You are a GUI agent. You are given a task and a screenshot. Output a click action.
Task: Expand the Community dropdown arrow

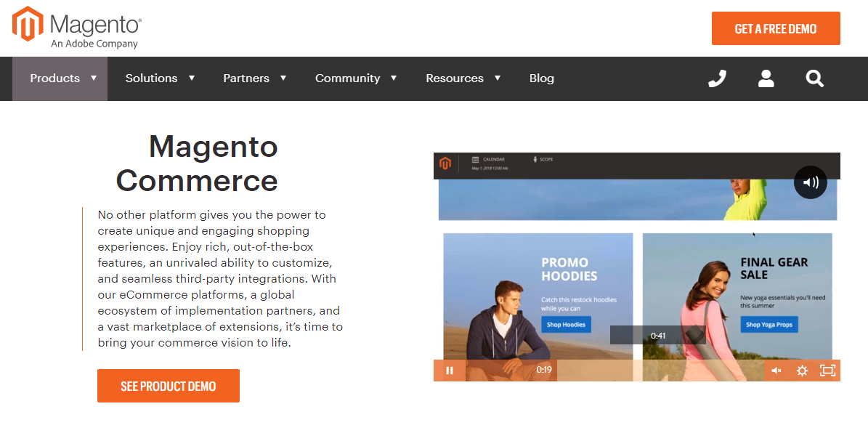point(394,78)
